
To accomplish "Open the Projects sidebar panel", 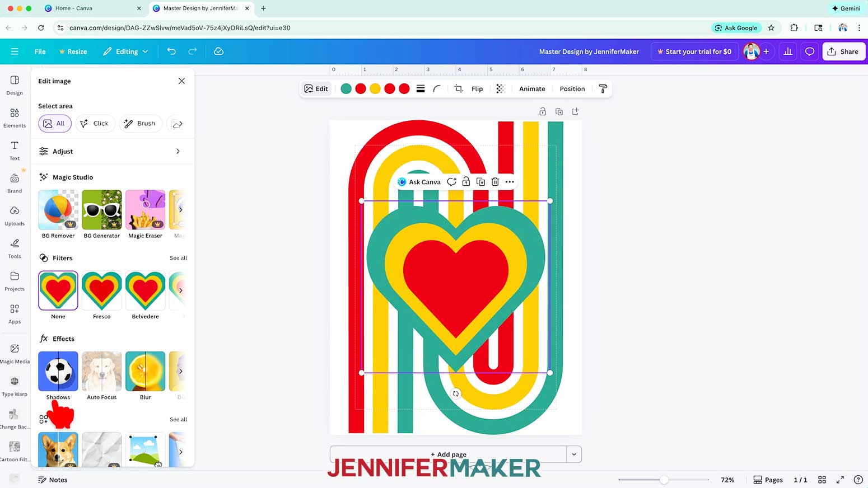I will tap(15, 281).
